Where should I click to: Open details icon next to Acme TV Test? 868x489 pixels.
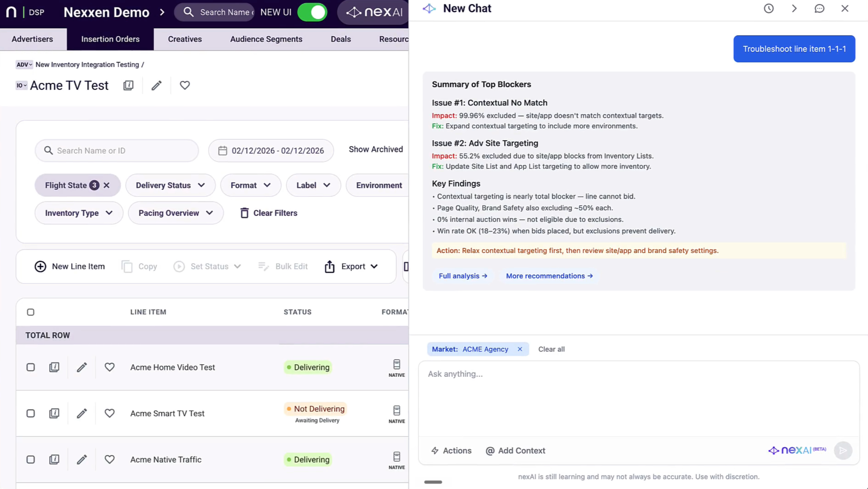click(128, 85)
